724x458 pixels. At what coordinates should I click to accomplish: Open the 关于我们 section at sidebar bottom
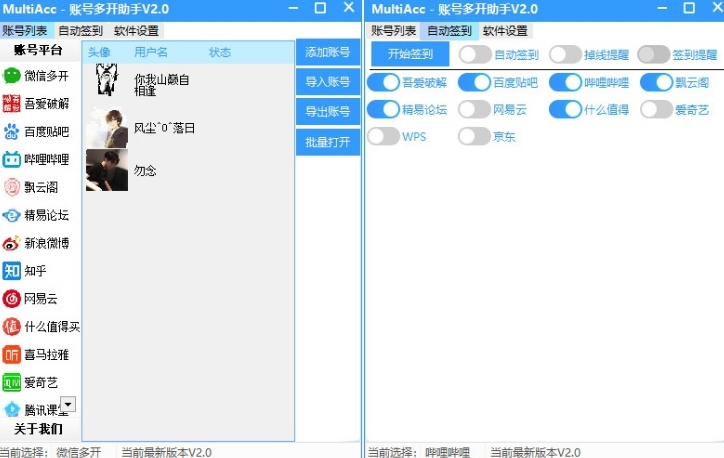click(x=38, y=429)
